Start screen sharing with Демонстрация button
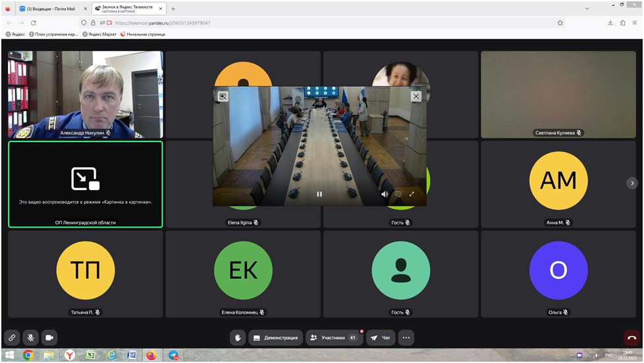644x363 pixels. 275,338
